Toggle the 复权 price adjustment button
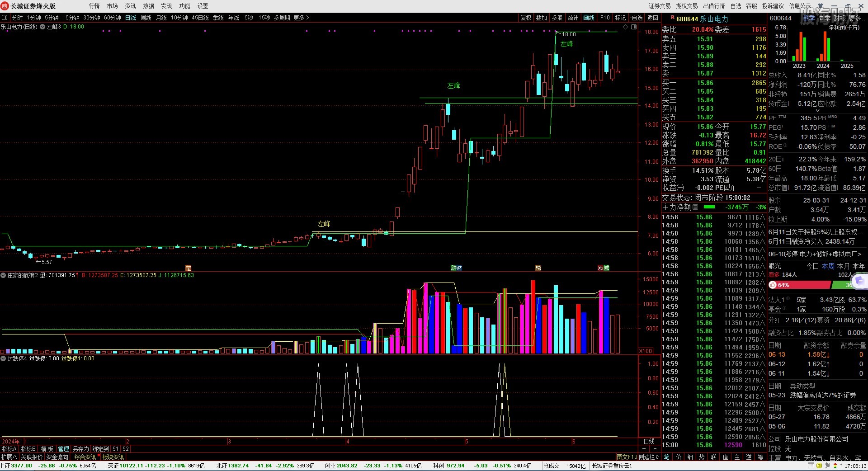Viewport: 868px width, 471px height. (526, 18)
